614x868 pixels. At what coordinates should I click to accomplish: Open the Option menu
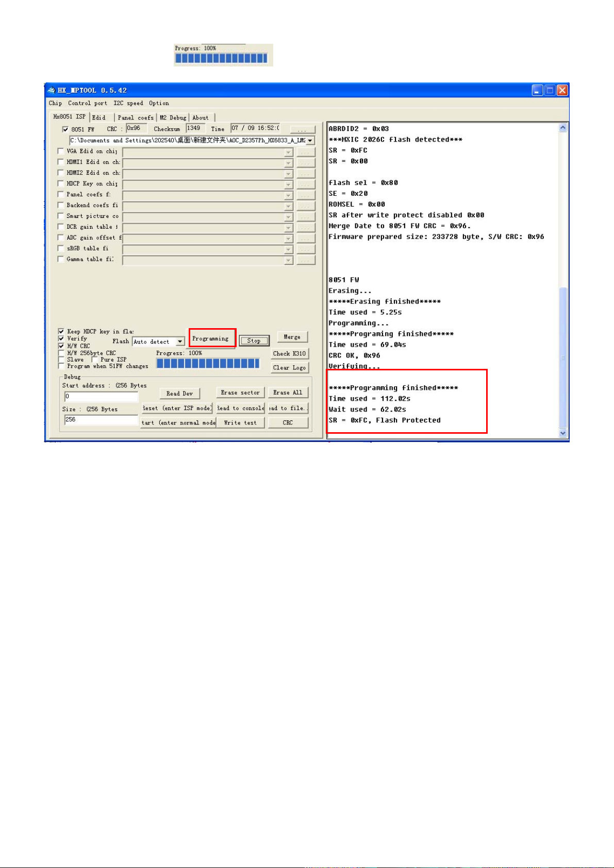(x=159, y=103)
